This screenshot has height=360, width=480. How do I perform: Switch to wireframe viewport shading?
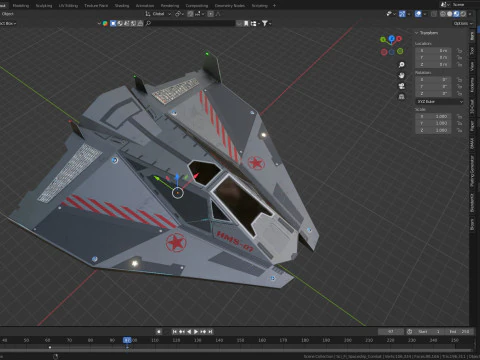click(x=443, y=14)
